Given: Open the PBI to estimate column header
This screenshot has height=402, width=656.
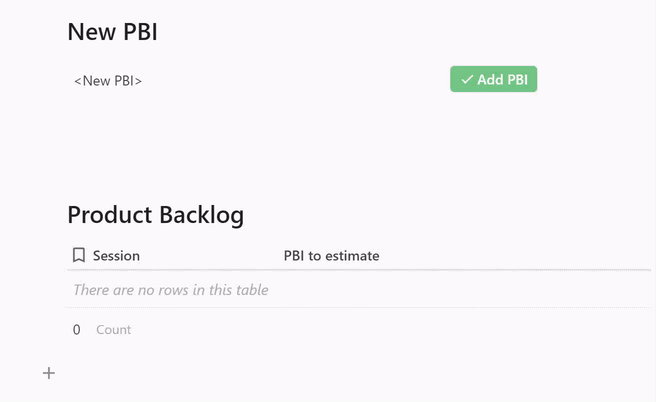Looking at the screenshot, I should [x=331, y=255].
